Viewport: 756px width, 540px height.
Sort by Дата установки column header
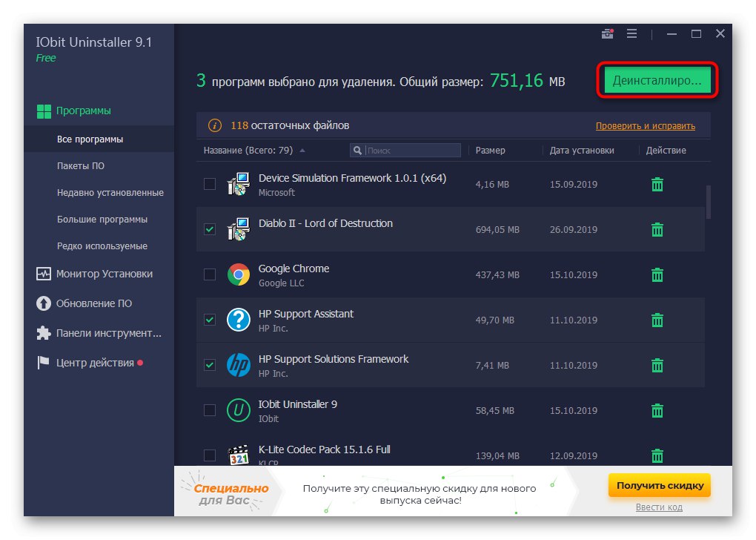582,151
